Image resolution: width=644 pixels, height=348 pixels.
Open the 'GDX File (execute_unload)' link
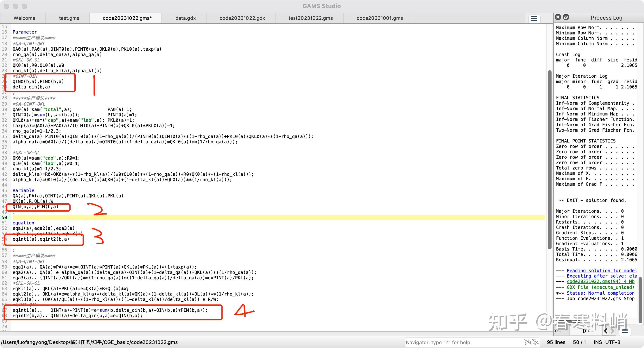tap(600, 287)
